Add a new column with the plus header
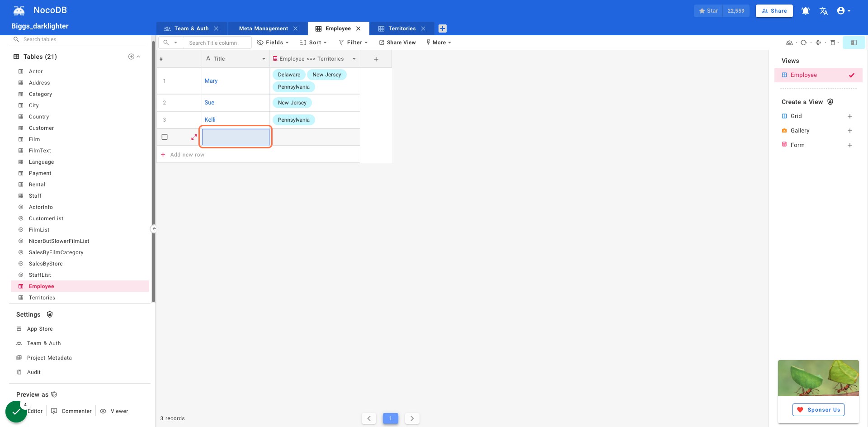 (376, 59)
